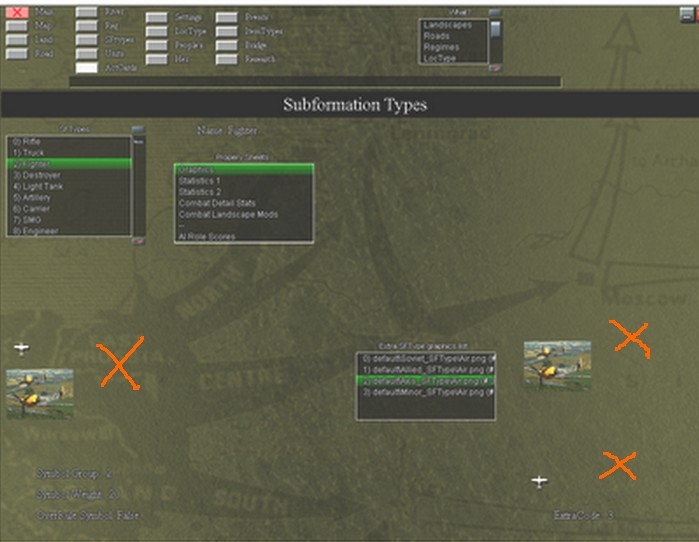Select 2) Fighter in SFTypes list
Screen dimensions: 699x542
click(69, 164)
